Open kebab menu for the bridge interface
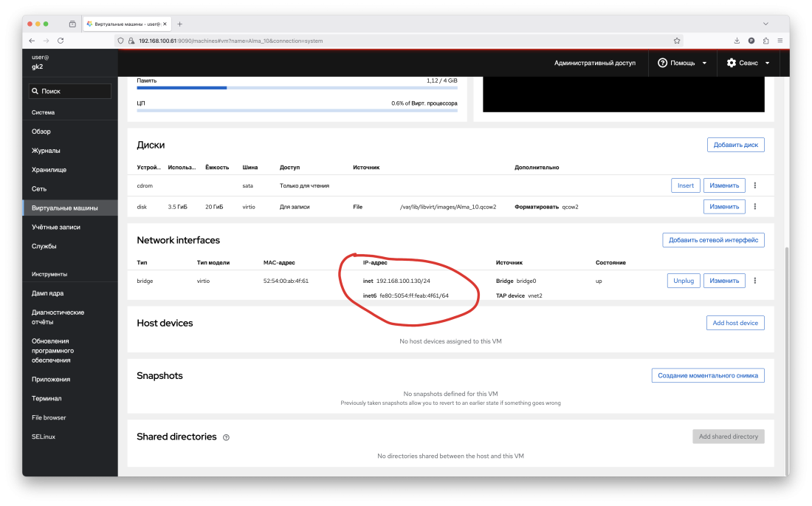The height and width of the screenshot is (506, 812). (x=755, y=281)
